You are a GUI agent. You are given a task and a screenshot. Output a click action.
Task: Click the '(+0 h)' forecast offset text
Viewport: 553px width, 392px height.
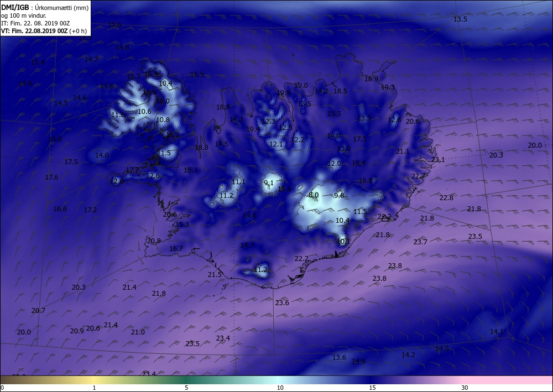coord(77,31)
